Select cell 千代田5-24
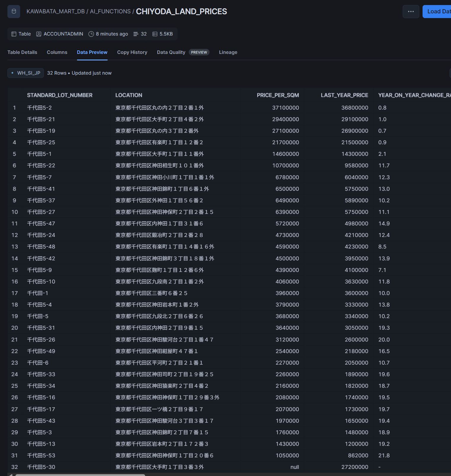Viewport: 451px width, 476px height. 41,235
